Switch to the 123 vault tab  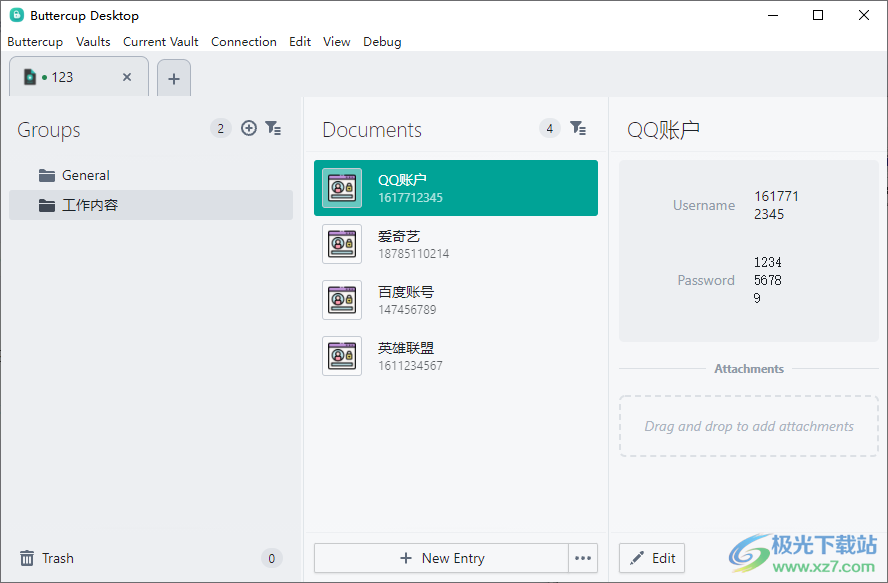pyautogui.click(x=79, y=77)
